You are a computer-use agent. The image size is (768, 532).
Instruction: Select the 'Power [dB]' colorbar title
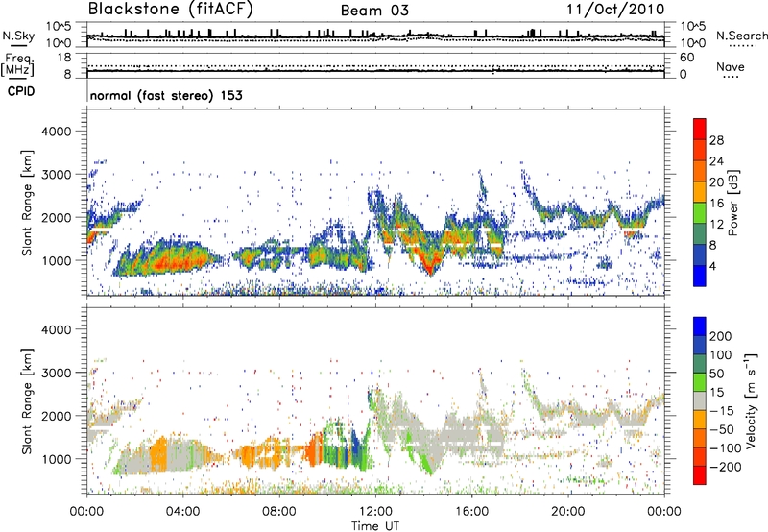[x=733, y=203]
